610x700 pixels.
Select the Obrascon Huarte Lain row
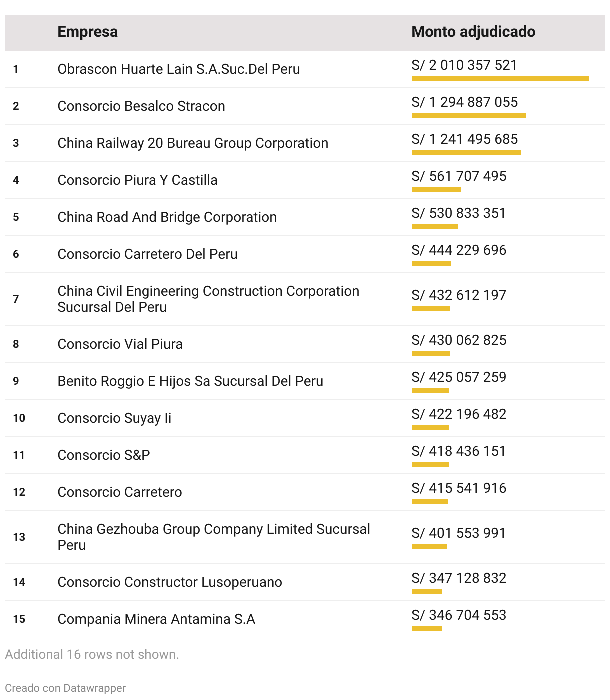tap(178, 69)
